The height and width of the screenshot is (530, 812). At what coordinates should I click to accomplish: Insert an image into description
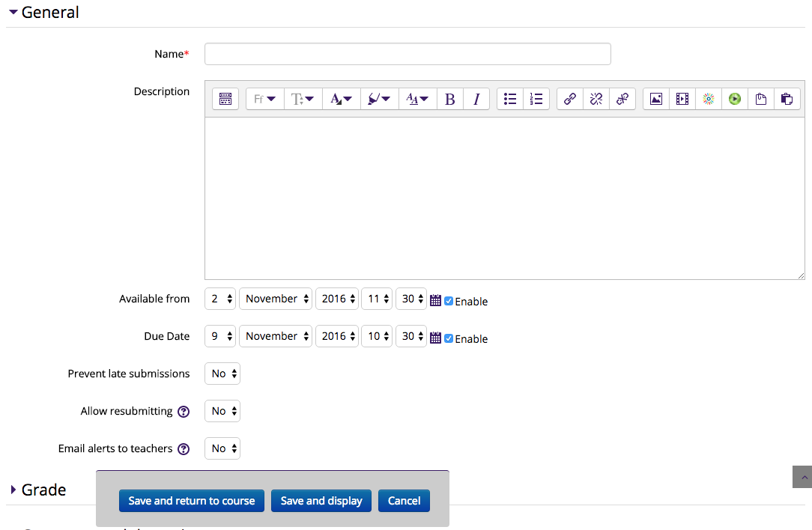click(656, 99)
